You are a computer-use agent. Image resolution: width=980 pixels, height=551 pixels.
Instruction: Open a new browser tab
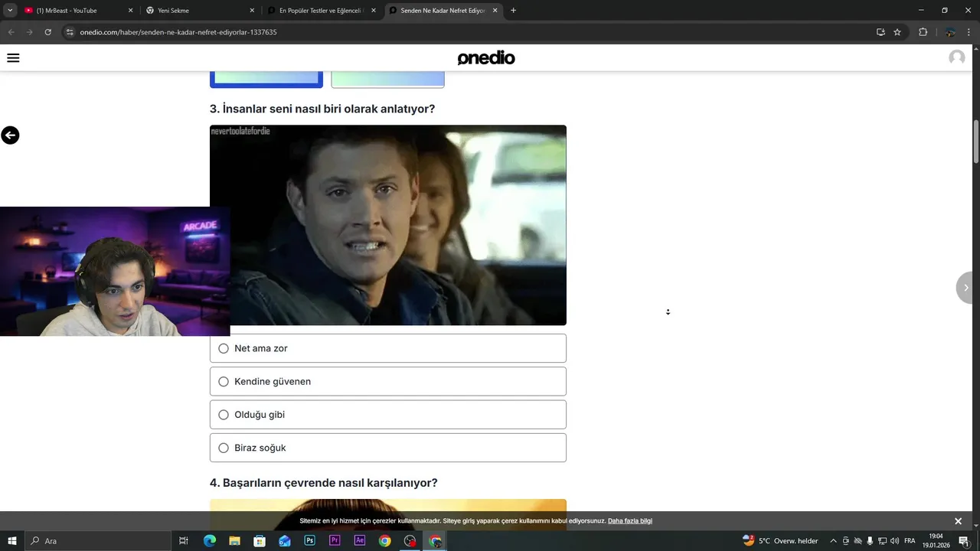pos(513,11)
